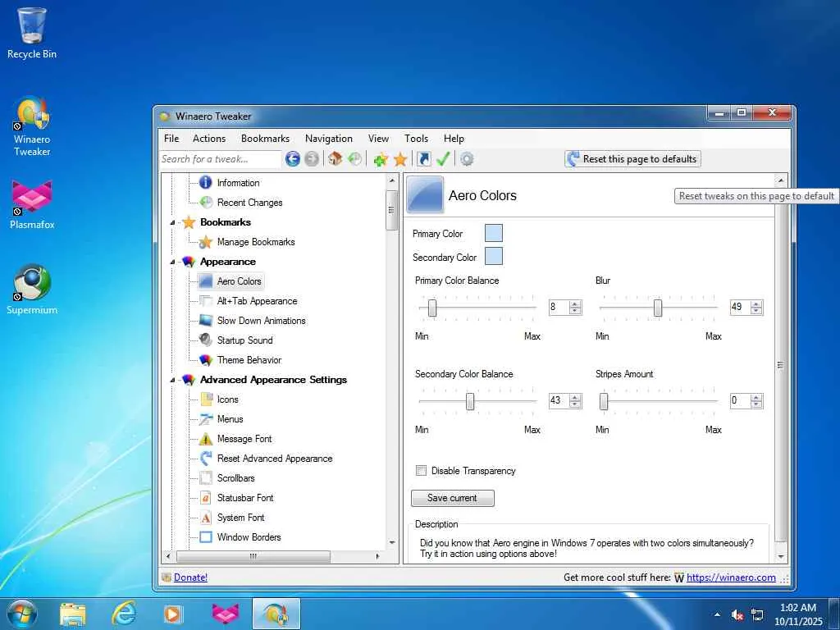Open the Tools menu
Screen dimensions: 840x630
416,139
